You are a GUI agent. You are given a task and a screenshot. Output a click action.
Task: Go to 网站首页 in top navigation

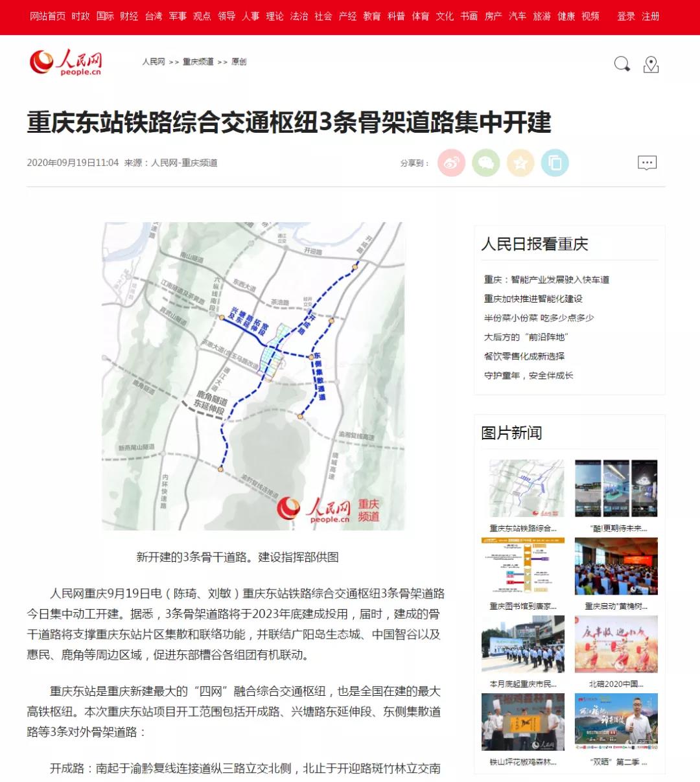pyautogui.click(x=47, y=16)
